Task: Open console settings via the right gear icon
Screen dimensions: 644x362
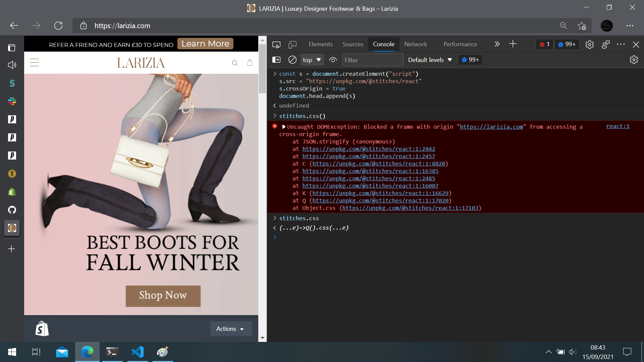Action: [634, 60]
